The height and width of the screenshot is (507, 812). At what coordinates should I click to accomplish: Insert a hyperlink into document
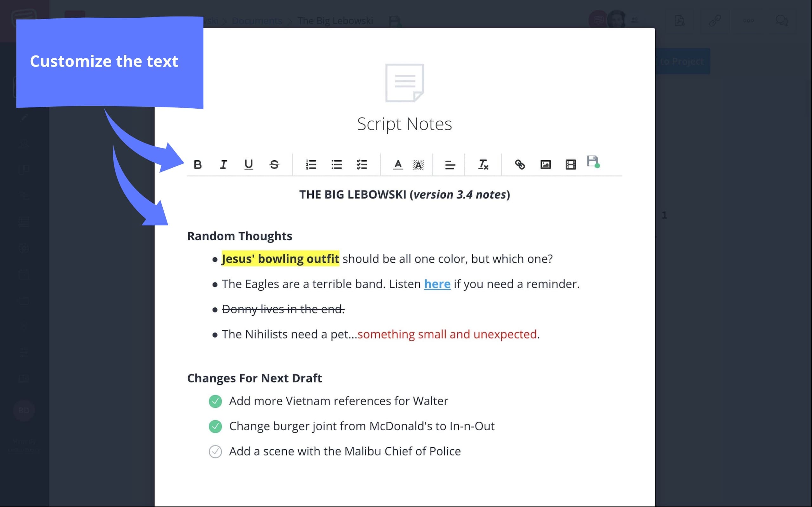(x=519, y=164)
